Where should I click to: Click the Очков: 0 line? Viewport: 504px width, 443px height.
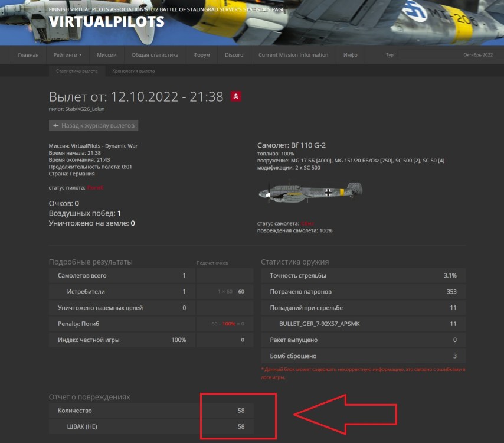(x=64, y=203)
